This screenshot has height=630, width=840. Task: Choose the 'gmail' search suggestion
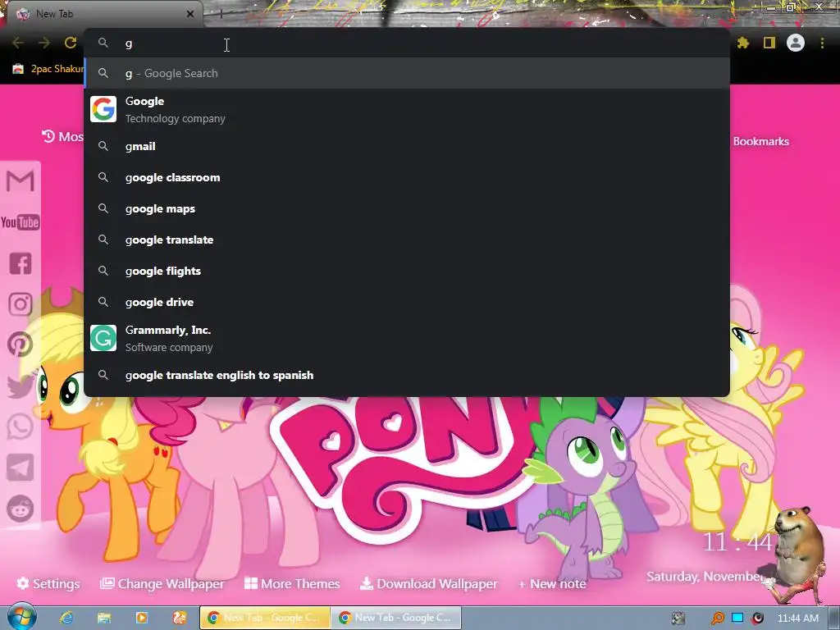(x=407, y=146)
